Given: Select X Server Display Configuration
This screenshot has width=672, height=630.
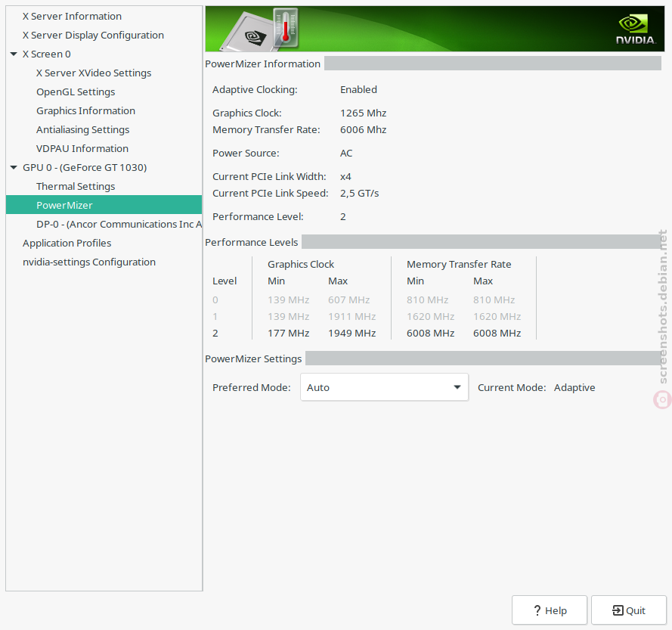Looking at the screenshot, I should click(93, 35).
